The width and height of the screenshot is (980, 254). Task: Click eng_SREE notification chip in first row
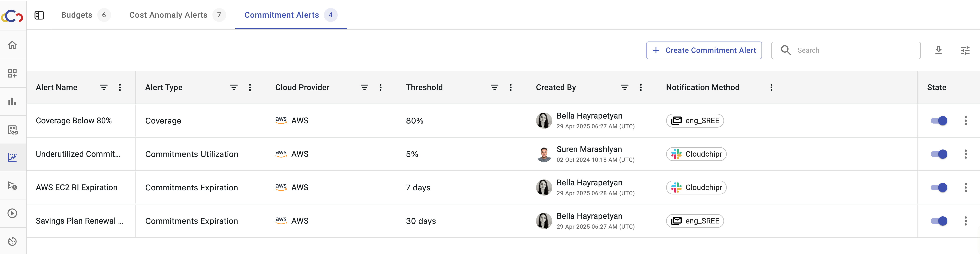click(695, 121)
